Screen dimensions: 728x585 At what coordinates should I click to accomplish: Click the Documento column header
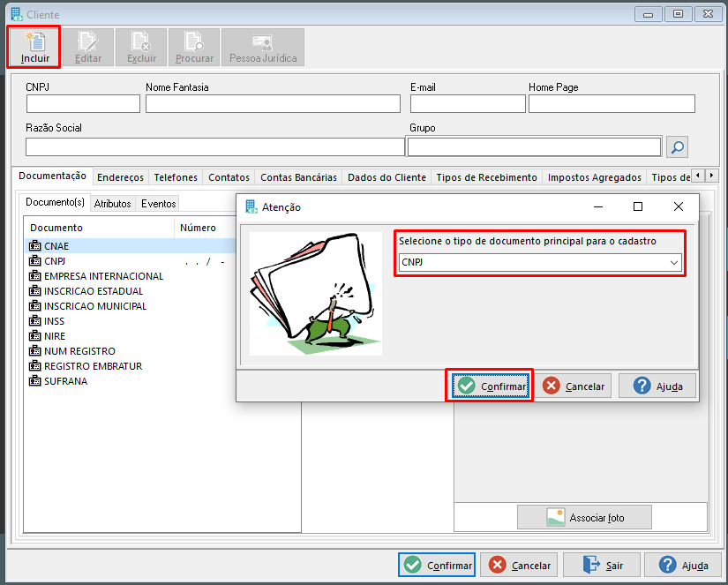(x=100, y=228)
